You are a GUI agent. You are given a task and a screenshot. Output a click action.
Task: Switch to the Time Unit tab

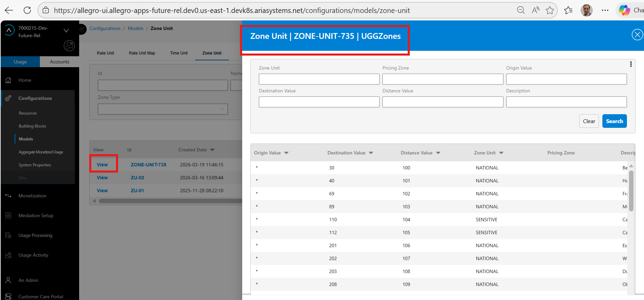click(x=179, y=53)
